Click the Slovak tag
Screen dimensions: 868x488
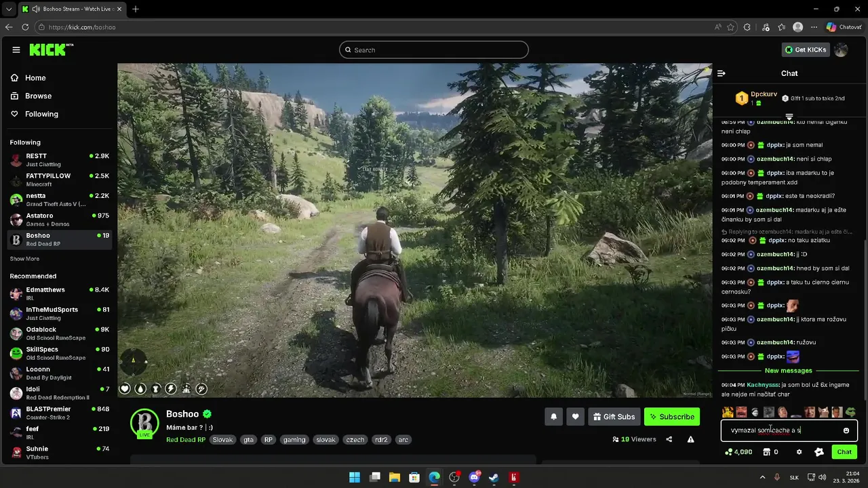click(222, 439)
